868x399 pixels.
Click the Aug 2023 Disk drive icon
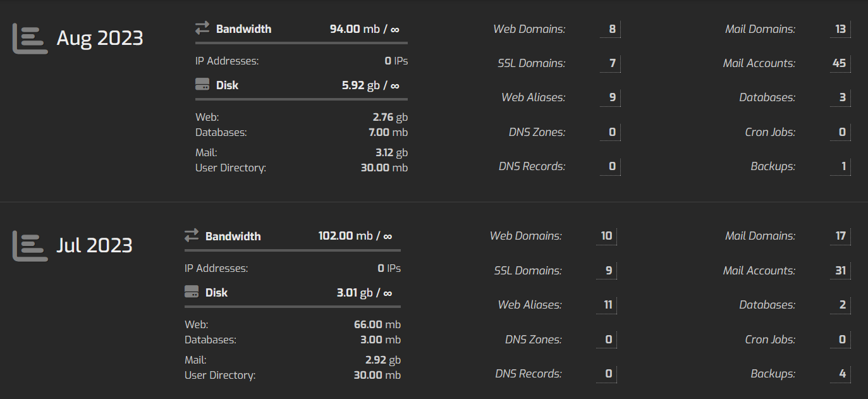[x=202, y=85]
